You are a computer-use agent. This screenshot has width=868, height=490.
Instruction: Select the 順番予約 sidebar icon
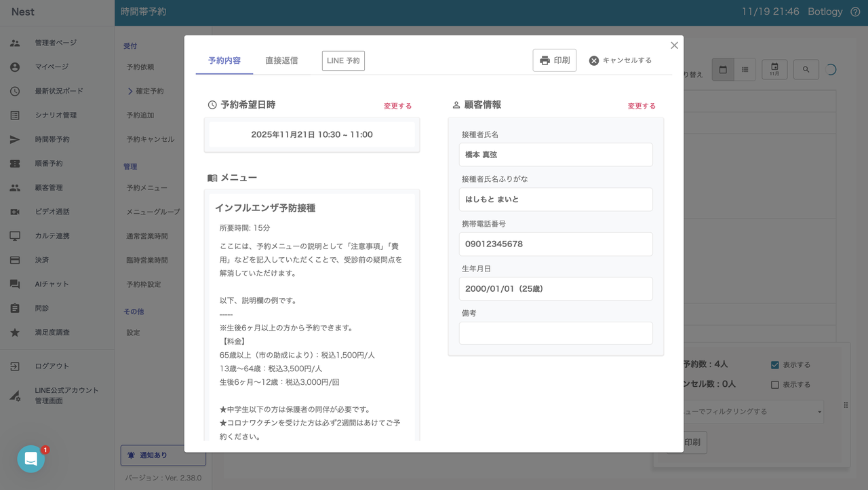click(x=15, y=164)
